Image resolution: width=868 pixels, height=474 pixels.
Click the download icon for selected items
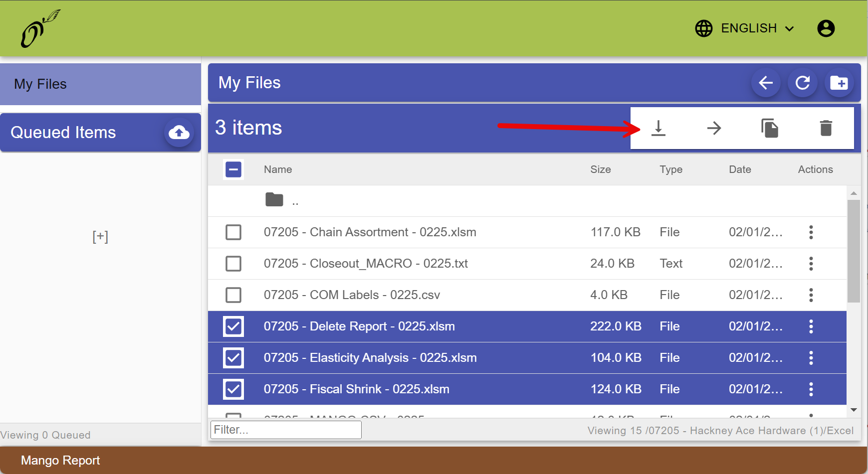click(x=658, y=128)
